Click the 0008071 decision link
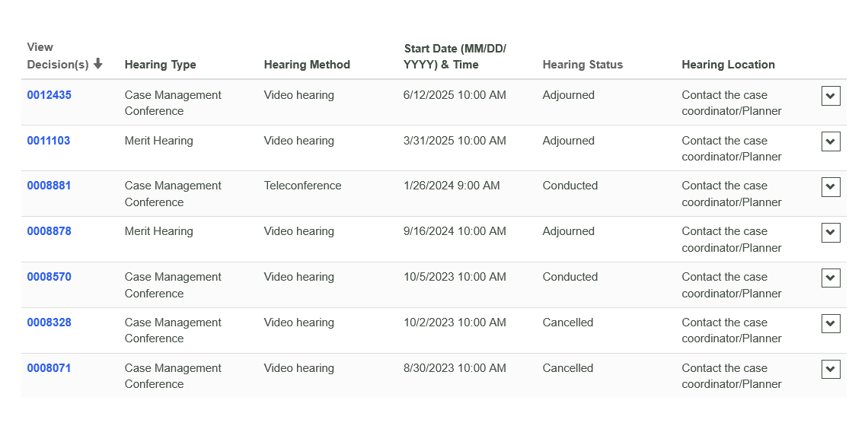 pos(49,368)
